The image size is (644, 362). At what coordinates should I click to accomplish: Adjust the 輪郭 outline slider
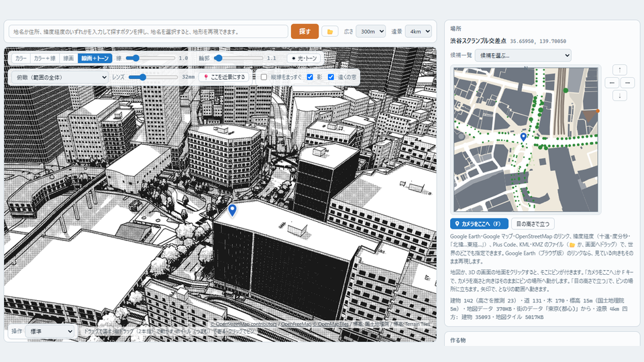[x=239, y=58]
